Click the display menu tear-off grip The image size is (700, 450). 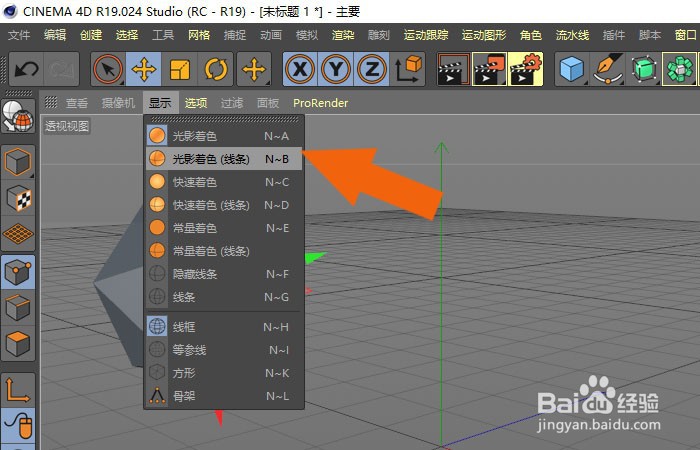pyautogui.click(x=225, y=119)
